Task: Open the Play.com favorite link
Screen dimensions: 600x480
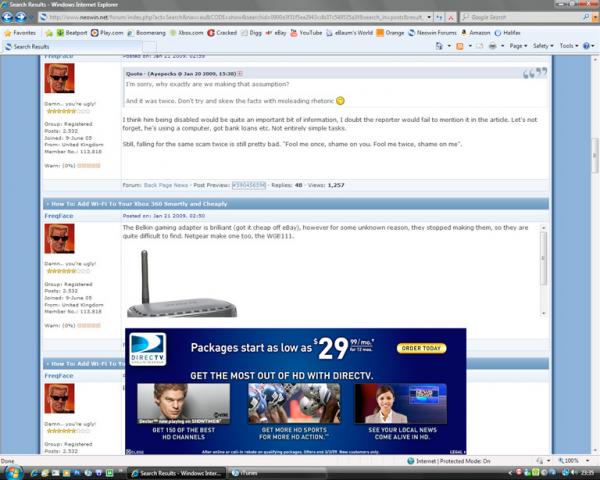Action: [x=107, y=33]
